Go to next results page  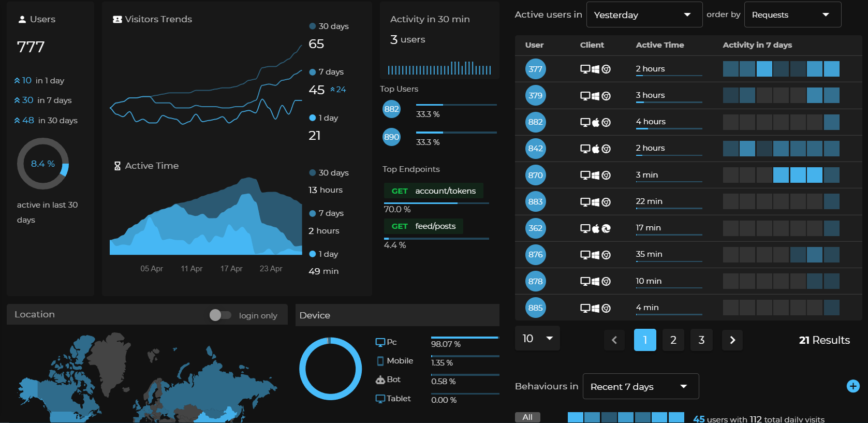click(732, 340)
